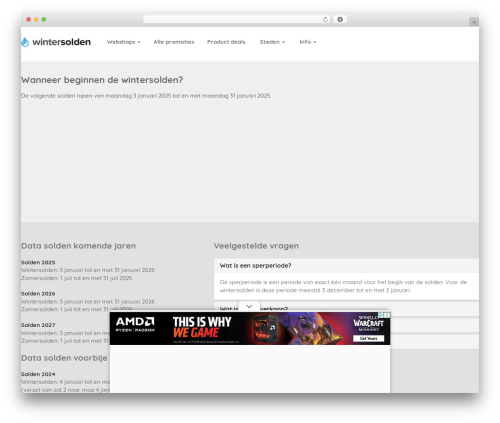Click the Wintersolden 2025 date line
The image size is (500, 423).
(88, 270)
